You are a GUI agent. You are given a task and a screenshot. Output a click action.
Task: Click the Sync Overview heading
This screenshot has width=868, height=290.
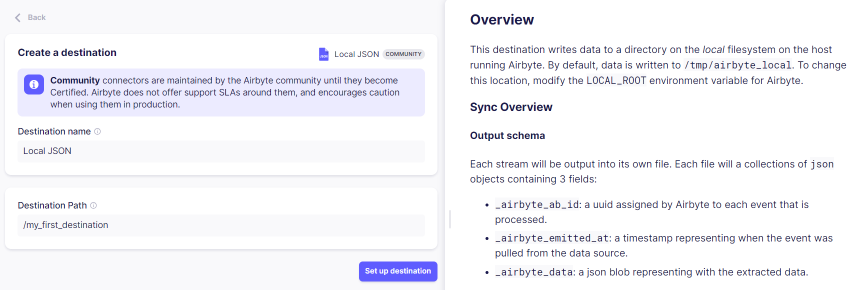click(511, 107)
